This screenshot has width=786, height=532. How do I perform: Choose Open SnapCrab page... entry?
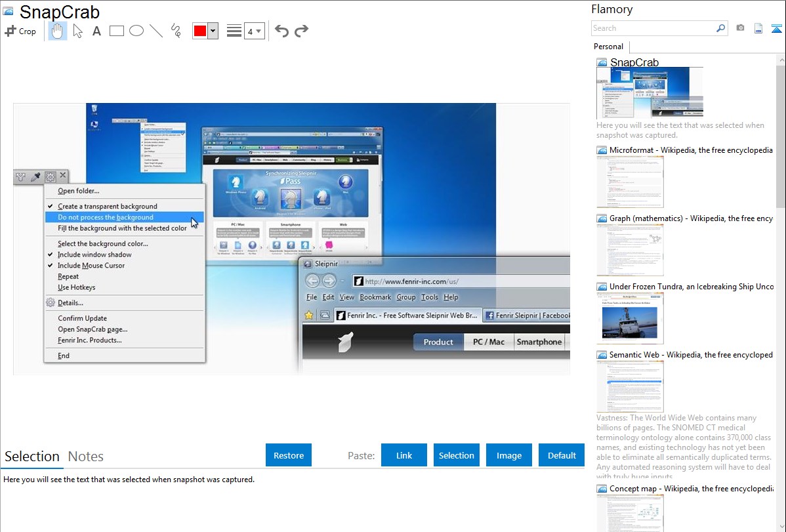click(124, 329)
